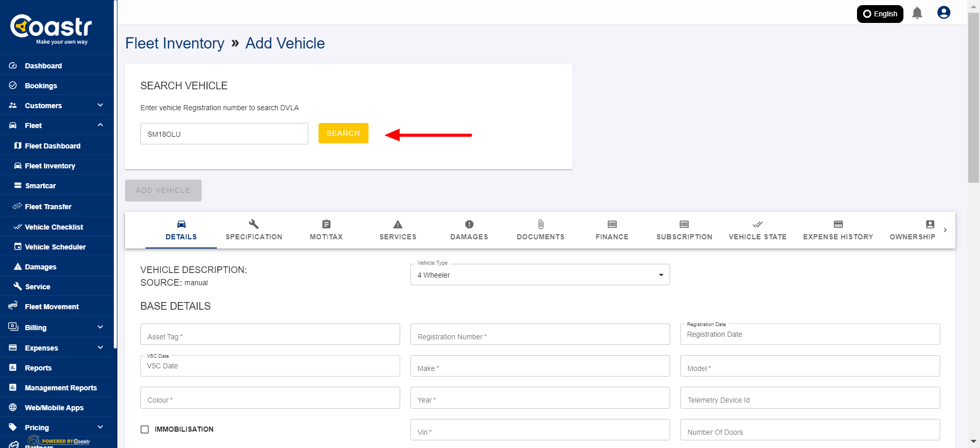
Task: Click the Fleet Movement icon
Action: coord(13,306)
